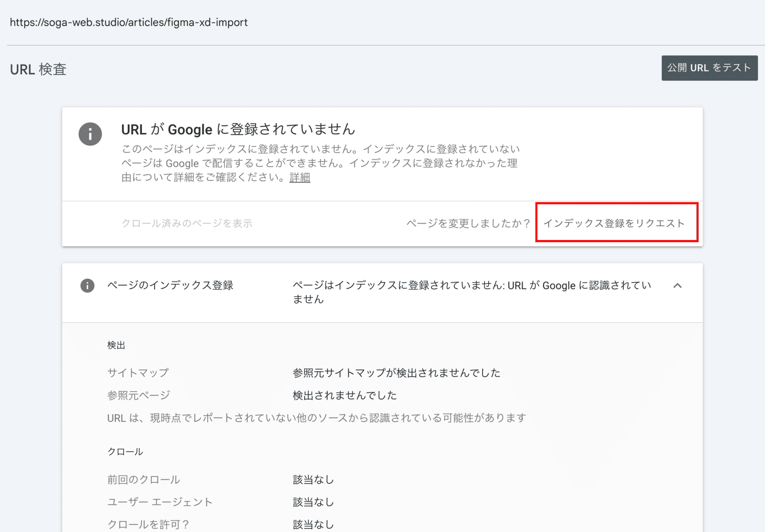Open the 詳細 link about indexing reasons

300,178
